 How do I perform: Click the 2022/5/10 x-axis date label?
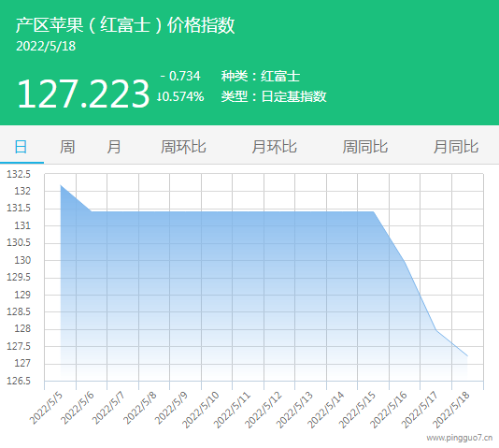pyautogui.click(x=201, y=410)
